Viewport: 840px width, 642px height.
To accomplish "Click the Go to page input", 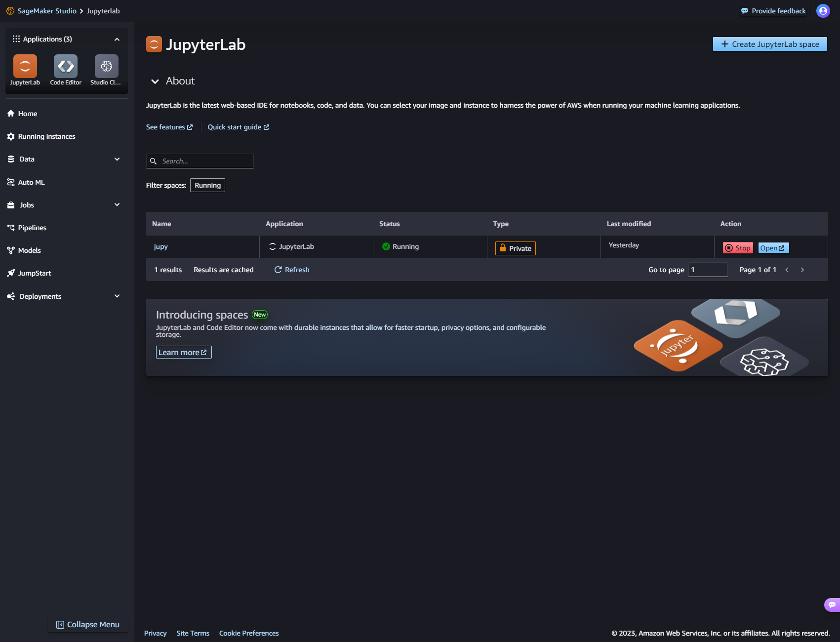I will pos(708,270).
